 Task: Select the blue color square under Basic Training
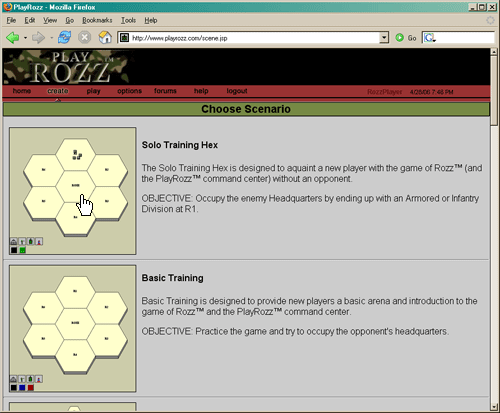22,387
